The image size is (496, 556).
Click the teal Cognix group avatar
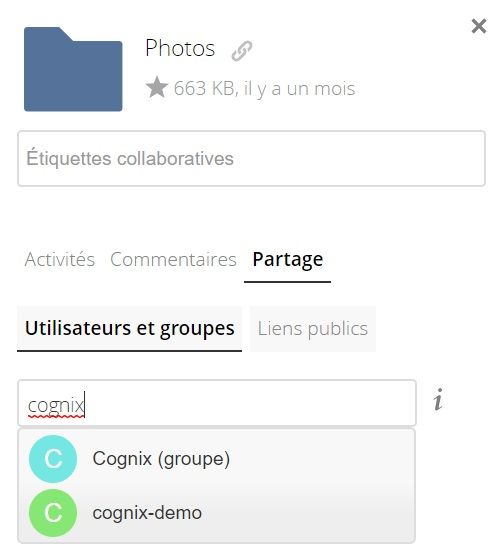point(53,458)
